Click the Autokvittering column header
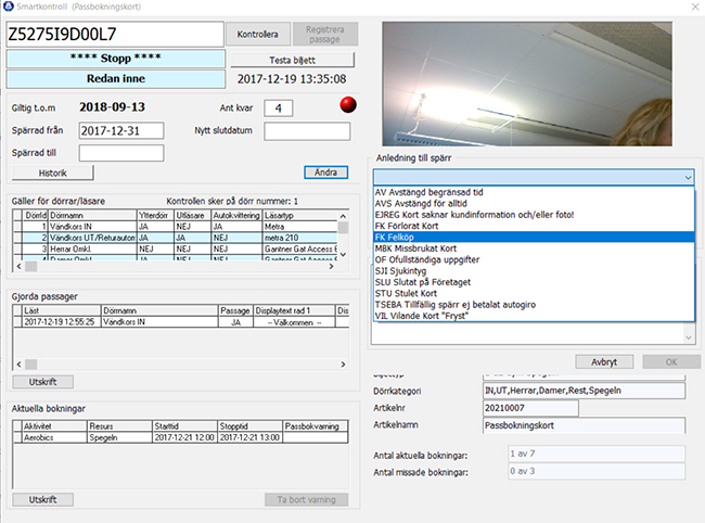Viewport: 705px width, 523px height. click(x=236, y=215)
